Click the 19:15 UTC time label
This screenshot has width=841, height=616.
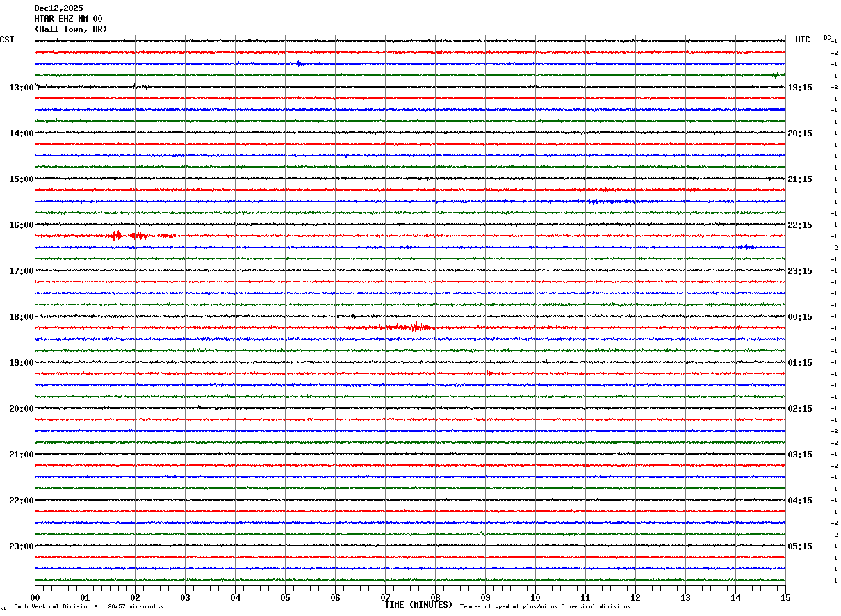[x=800, y=88]
